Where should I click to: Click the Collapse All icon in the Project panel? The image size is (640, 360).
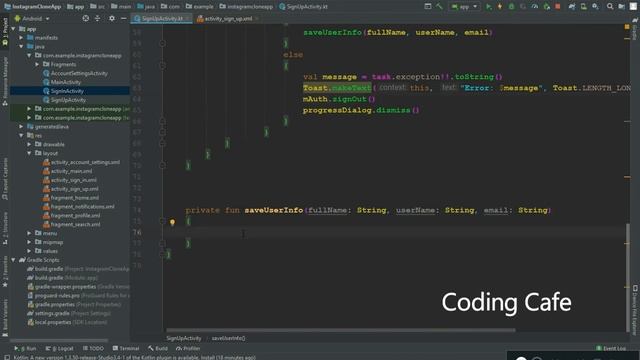tap(98, 18)
